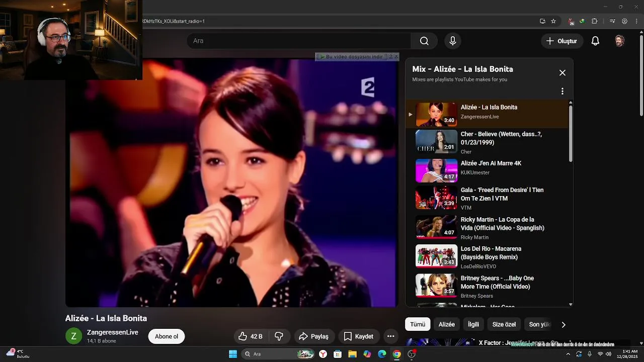Click the tray microphone icon
This screenshot has width=644, height=362.
pyautogui.click(x=589, y=354)
